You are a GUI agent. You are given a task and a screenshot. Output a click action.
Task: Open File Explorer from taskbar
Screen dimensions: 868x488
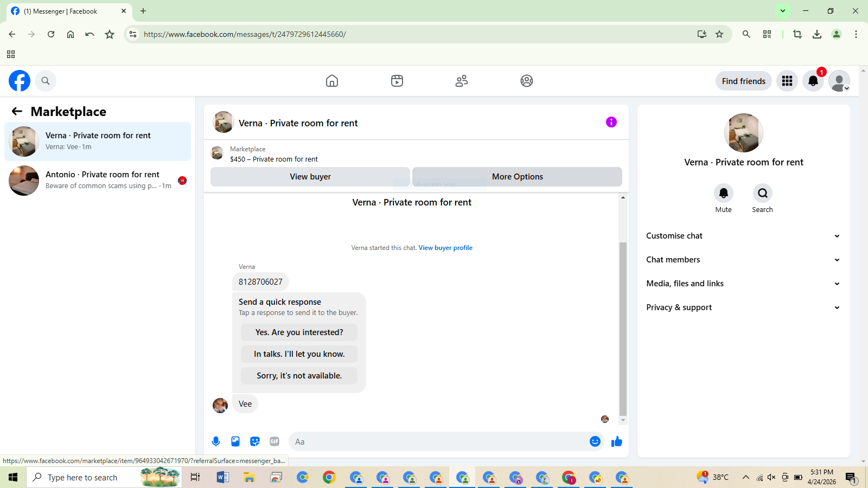[249, 477]
